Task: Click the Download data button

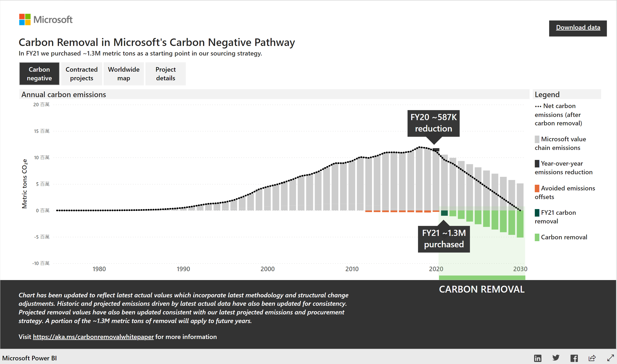Action: click(578, 28)
